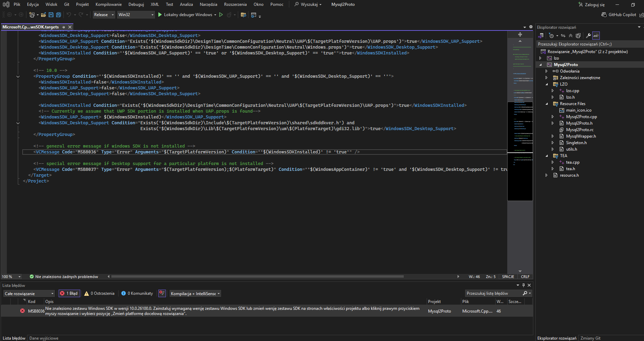Click 'Zaloguj się' sign-in button
Screen dimensions: 644x341
pyautogui.click(x=592, y=5)
